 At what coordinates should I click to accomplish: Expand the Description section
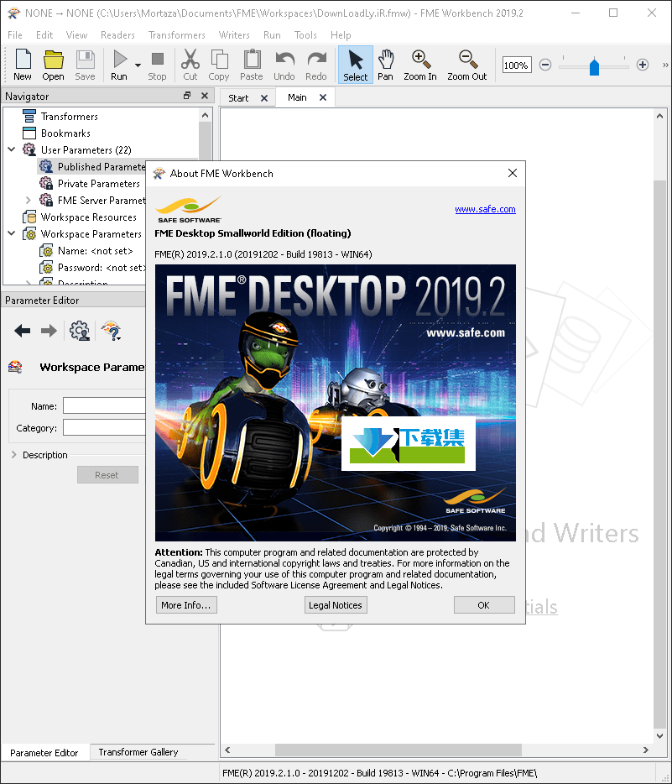tap(14, 454)
